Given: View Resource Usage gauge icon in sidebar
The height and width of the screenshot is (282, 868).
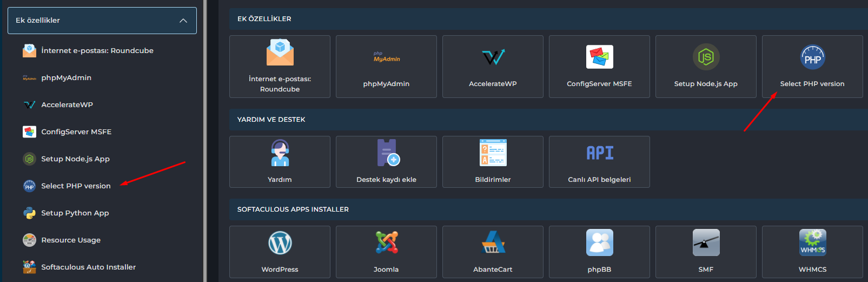Looking at the screenshot, I should [29, 240].
